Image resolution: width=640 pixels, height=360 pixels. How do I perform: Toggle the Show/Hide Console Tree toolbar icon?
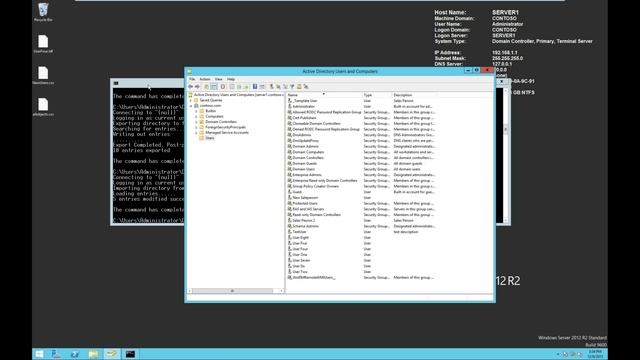pyautogui.click(x=214, y=87)
